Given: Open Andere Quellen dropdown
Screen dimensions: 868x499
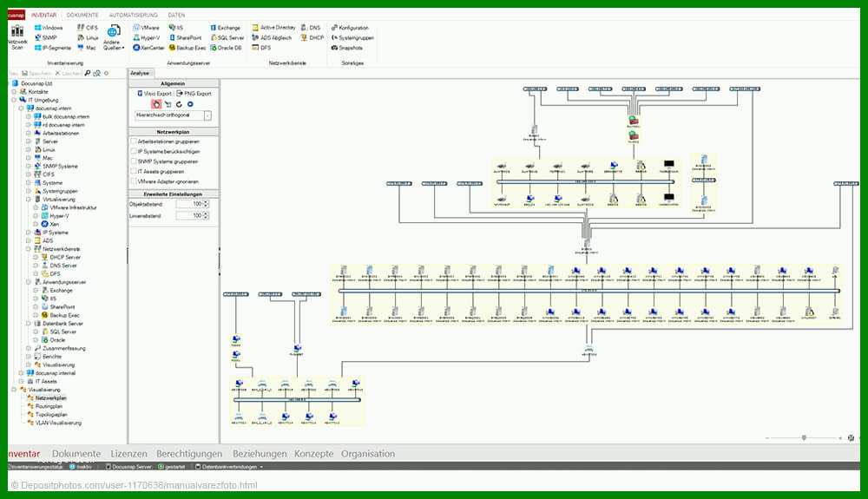Looking at the screenshot, I should coord(113,37).
